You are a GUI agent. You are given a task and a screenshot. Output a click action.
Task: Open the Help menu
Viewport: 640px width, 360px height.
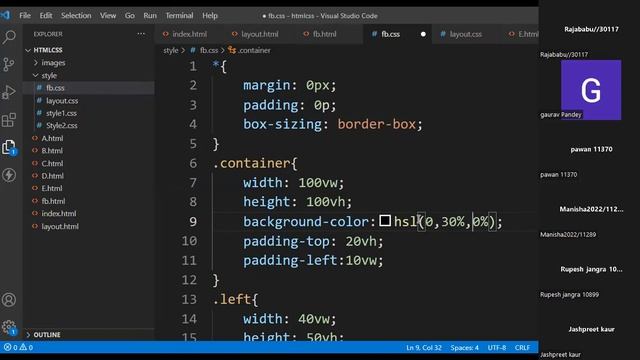pos(210,16)
